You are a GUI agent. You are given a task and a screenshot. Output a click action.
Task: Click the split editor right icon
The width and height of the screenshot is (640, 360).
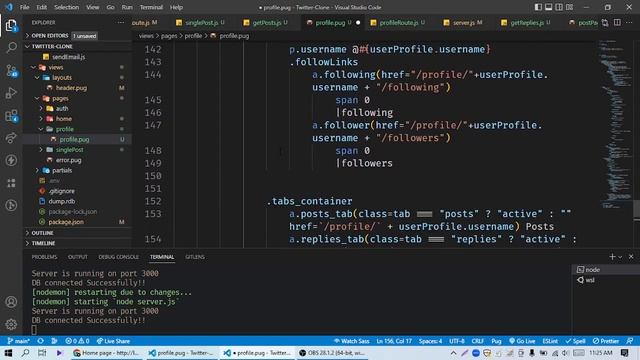(618, 23)
